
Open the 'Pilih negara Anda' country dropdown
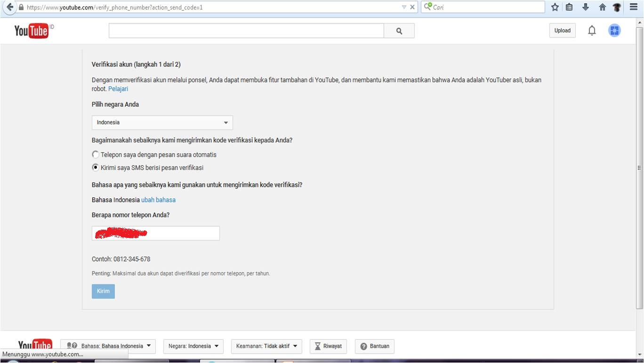point(162,122)
